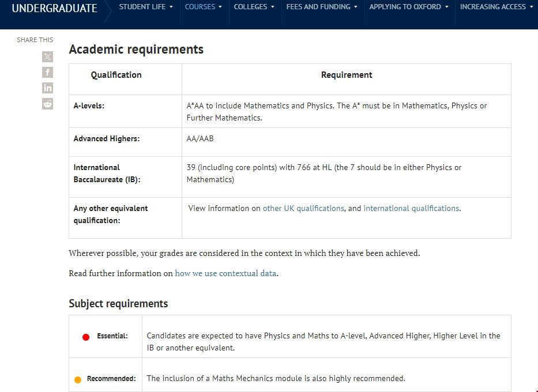Open how we use contextual data link
The height and width of the screenshot is (392, 538).
tap(225, 273)
